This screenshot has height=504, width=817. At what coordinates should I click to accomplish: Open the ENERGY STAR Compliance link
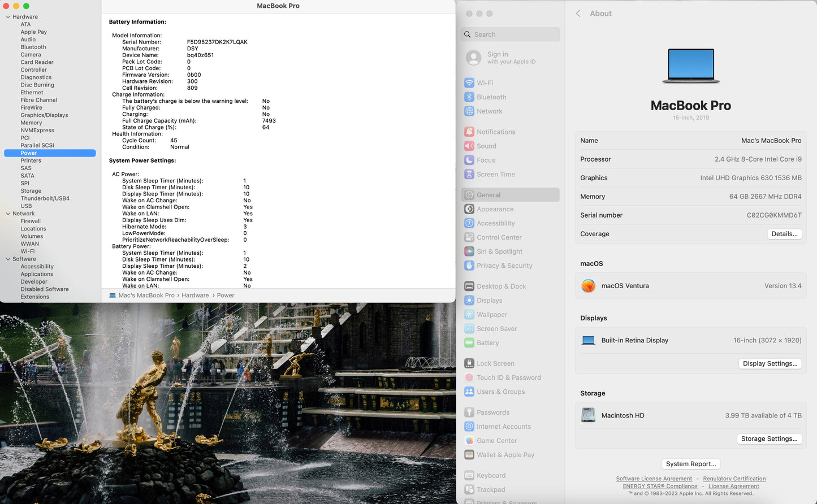point(660,486)
